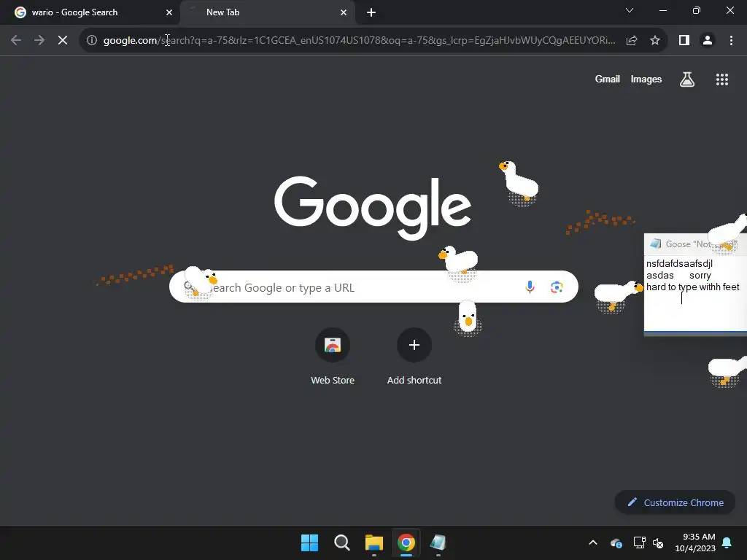747x560 pixels.
Task: Open the Web Store shortcut
Action: tap(333, 356)
